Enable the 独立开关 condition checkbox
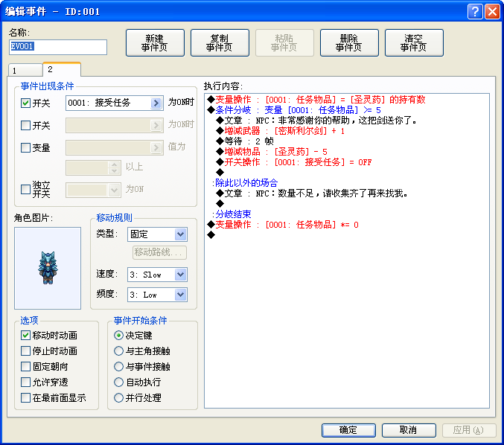Screen dimensions: 504x445 click(25, 189)
